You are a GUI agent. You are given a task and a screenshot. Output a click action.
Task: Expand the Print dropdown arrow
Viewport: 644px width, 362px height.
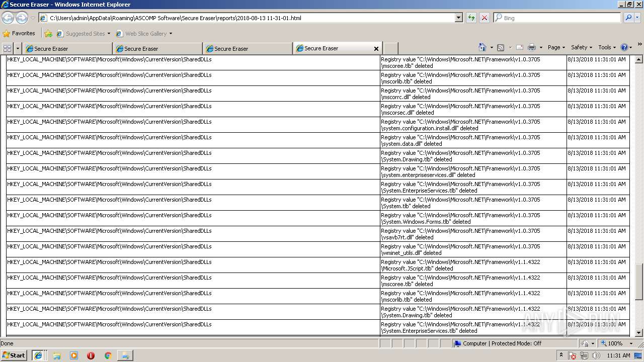(x=541, y=47)
